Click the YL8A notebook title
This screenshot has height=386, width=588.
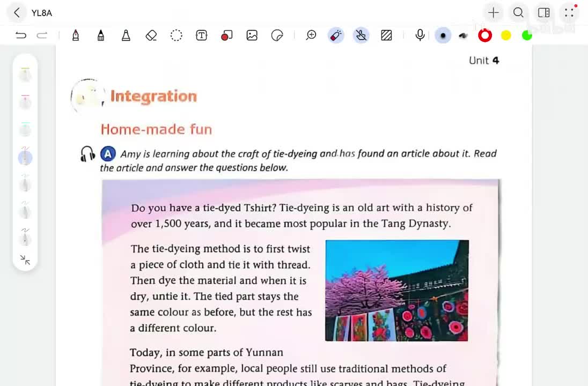point(42,13)
